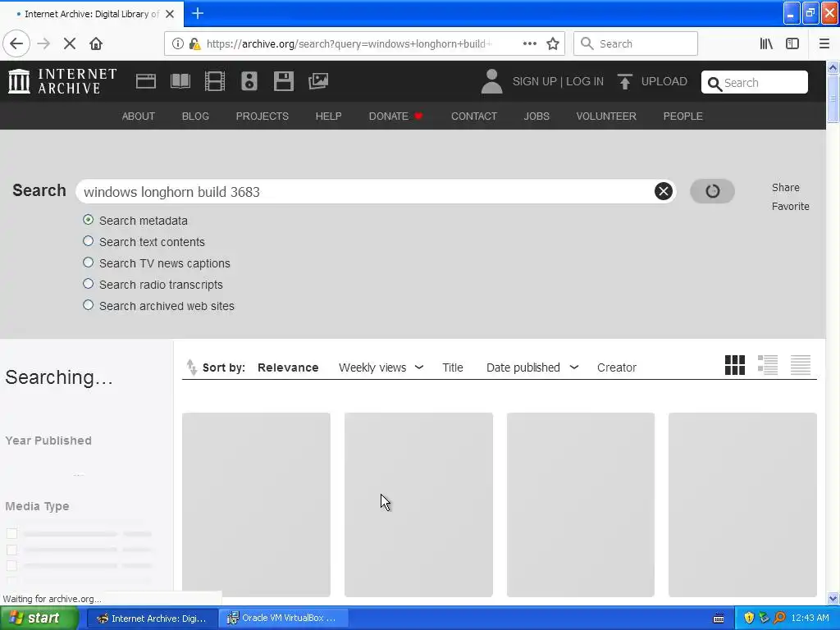The width and height of the screenshot is (840, 630).
Task: Open Firefox hamburger menu
Action: click(824, 43)
